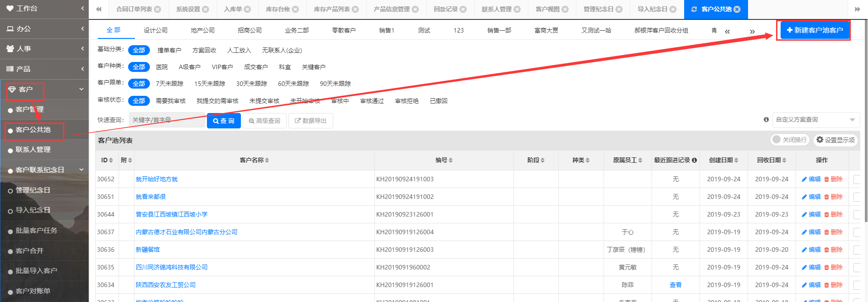Viewport: 868px width, 302px height.
Task: Click info icon beside 自定义方案查询
Action: point(766,119)
